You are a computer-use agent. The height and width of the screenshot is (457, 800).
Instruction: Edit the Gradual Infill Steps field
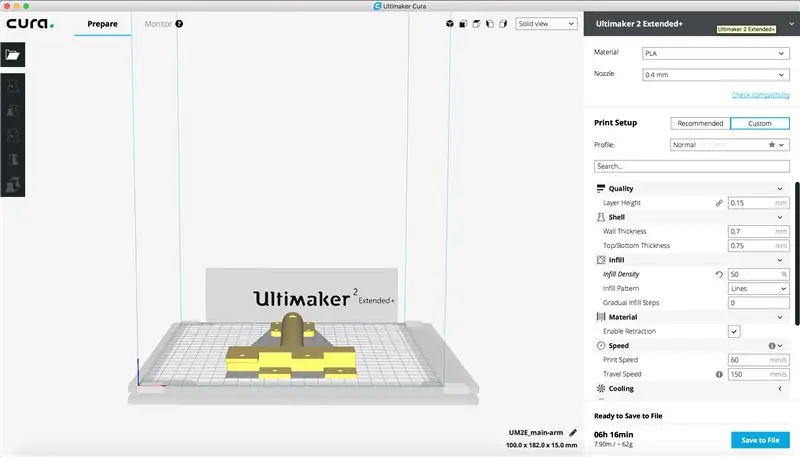click(759, 303)
